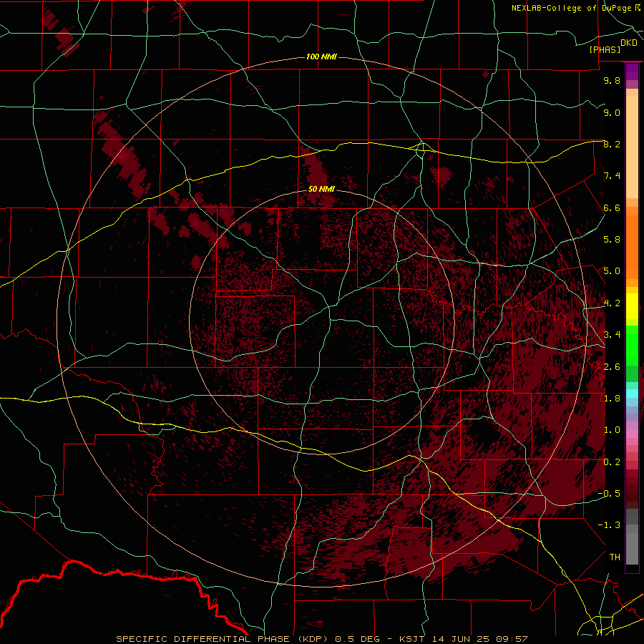Click the yellow band of the color scale

[632, 306]
